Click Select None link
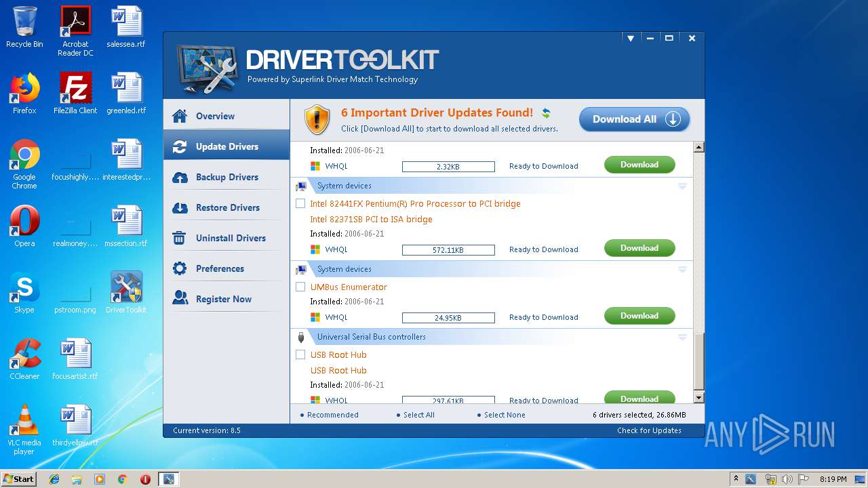This screenshot has width=868, height=488. (x=505, y=415)
